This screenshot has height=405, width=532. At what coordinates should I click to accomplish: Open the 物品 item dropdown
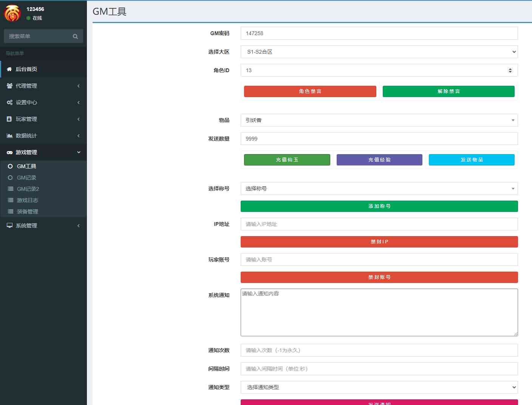[379, 120]
